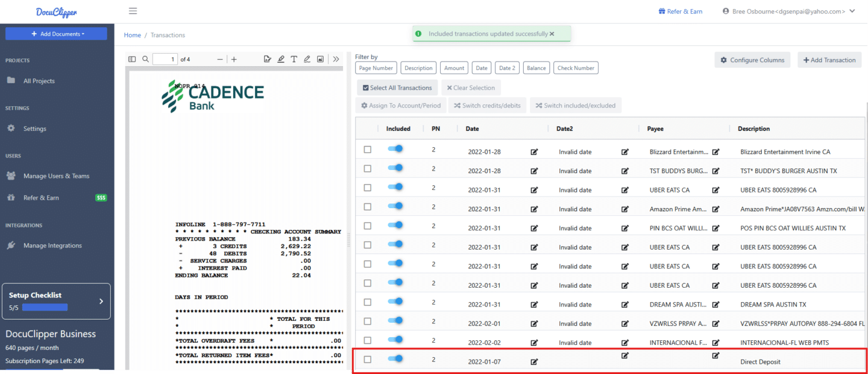Edit the date of the Direct Deposit row
868x374 pixels.
pos(534,362)
